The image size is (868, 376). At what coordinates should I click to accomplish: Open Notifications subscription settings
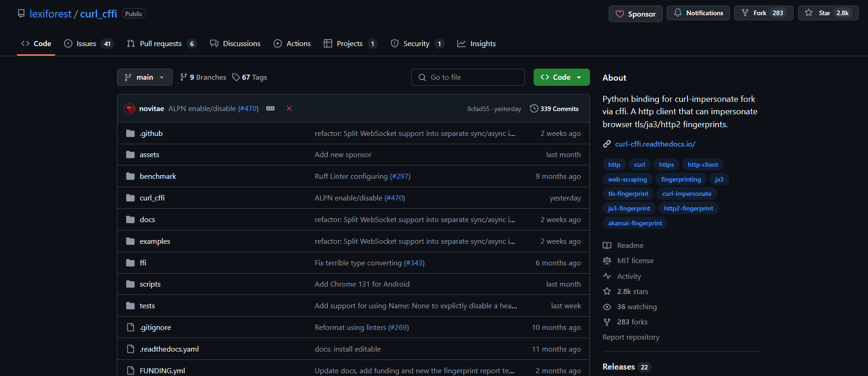[x=698, y=13]
